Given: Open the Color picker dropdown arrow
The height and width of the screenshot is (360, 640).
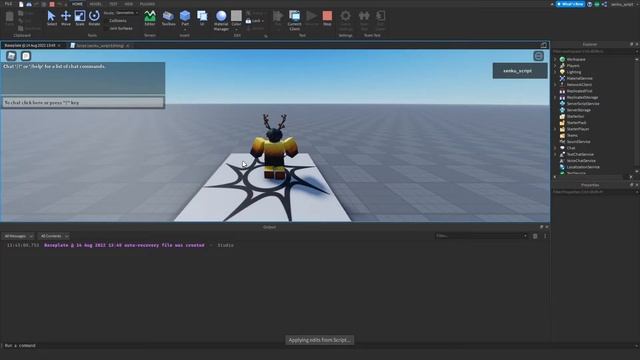Looking at the screenshot, I should [x=236, y=30].
